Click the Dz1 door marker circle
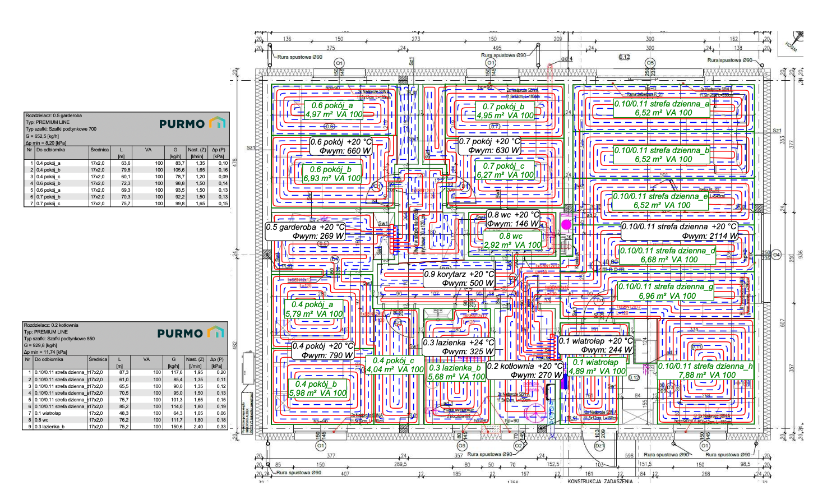This screenshot has width=827, height=504. (599, 446)
